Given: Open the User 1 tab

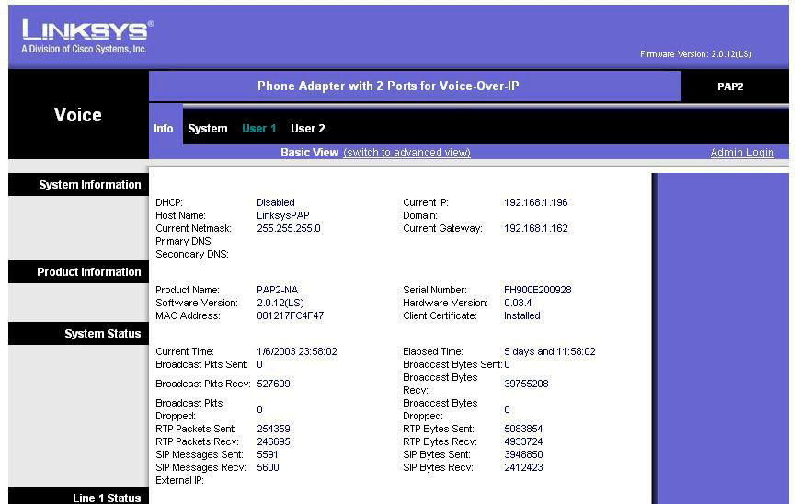Looking at the screenshot, I should coord(259,129).
